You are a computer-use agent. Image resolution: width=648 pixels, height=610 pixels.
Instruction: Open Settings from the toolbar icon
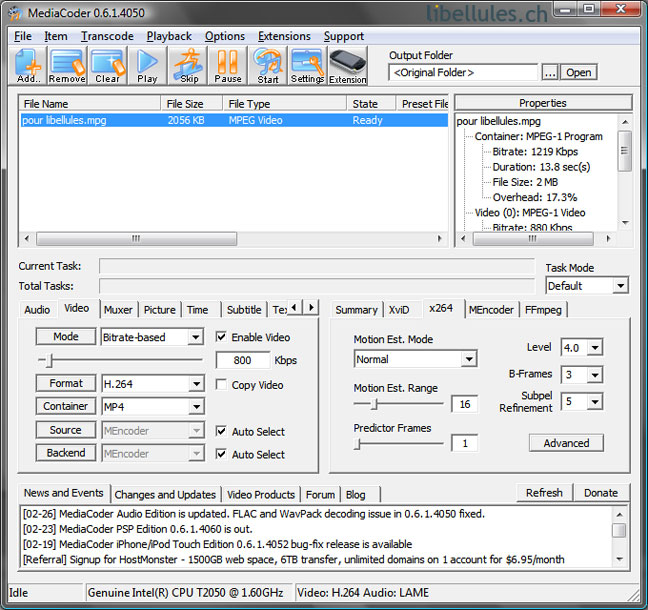307,66
